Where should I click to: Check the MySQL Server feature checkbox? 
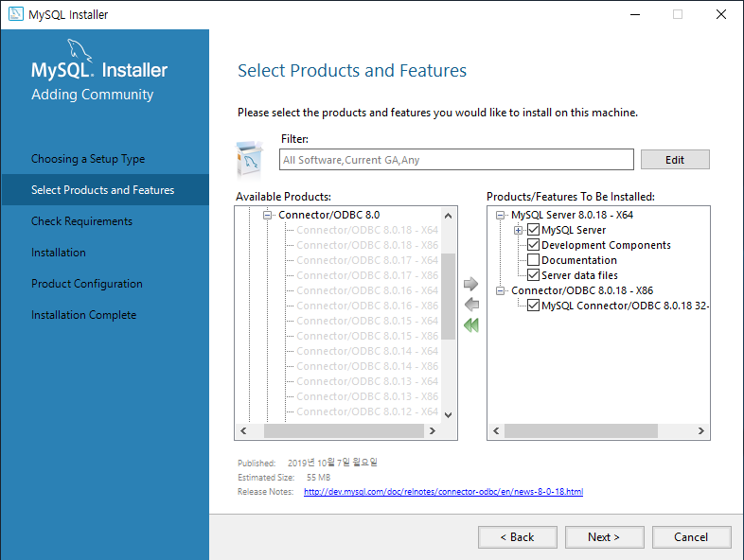coord(533,230)
